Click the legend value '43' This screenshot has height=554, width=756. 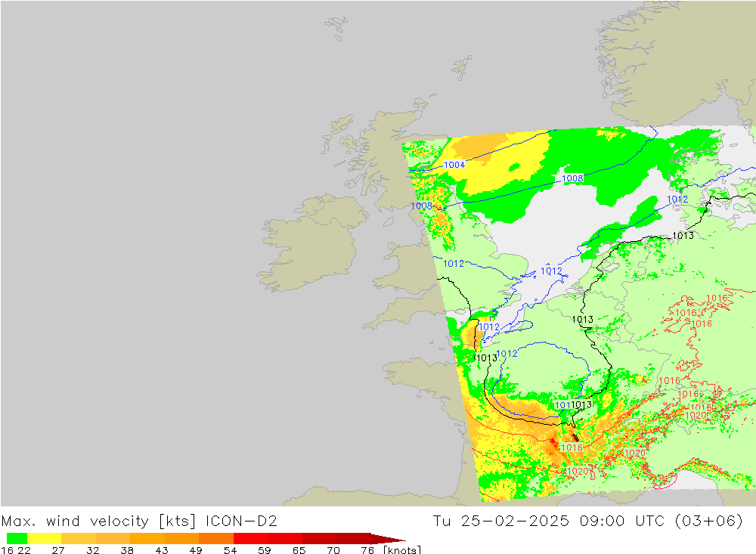pos(162,550)
